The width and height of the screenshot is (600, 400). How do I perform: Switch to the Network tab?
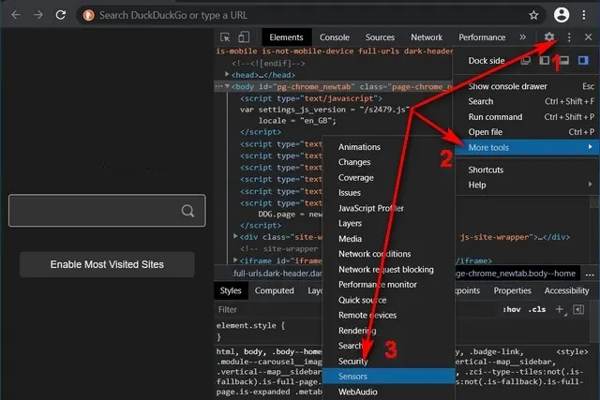point(426,37)
